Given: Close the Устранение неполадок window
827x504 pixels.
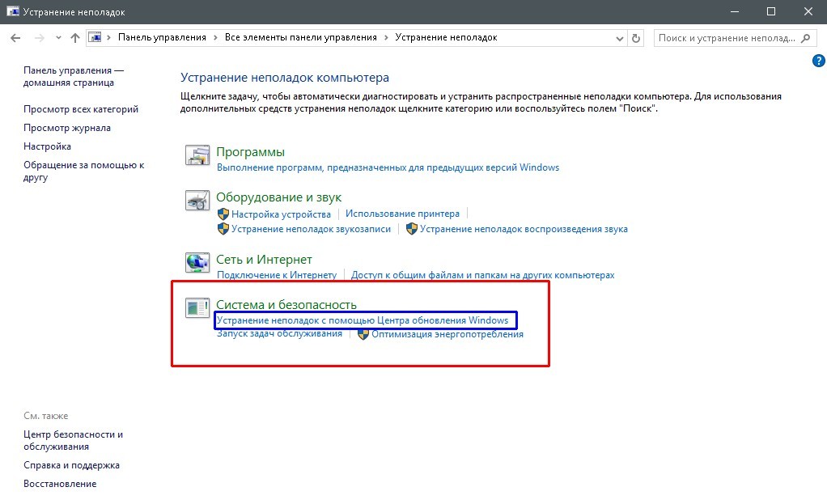Looking at the screenshot, I should pos(808,11).
